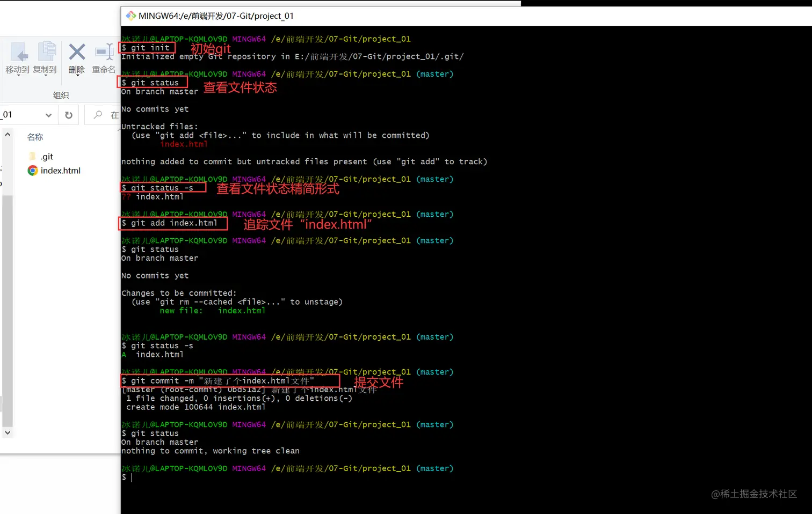Image resolution: width=812 pixels, height=514 pixels.
Task: Open the Move to dropdown arrow
Action: (18, 76)
